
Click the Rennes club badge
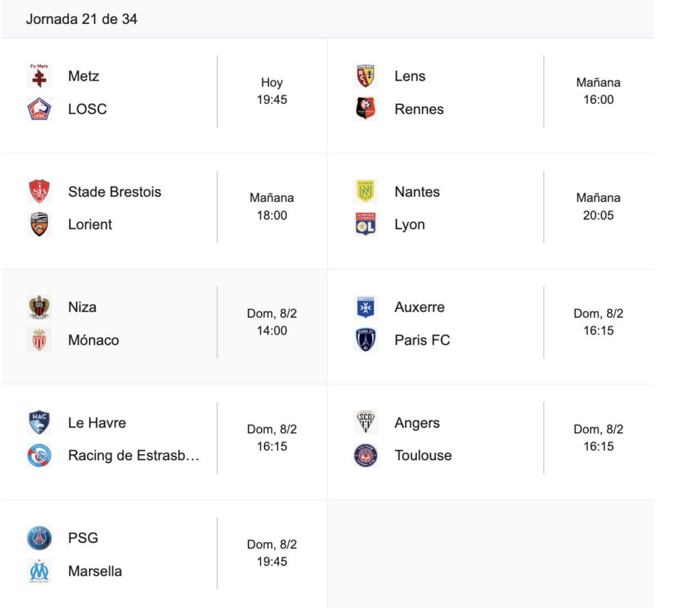point(365,109)
